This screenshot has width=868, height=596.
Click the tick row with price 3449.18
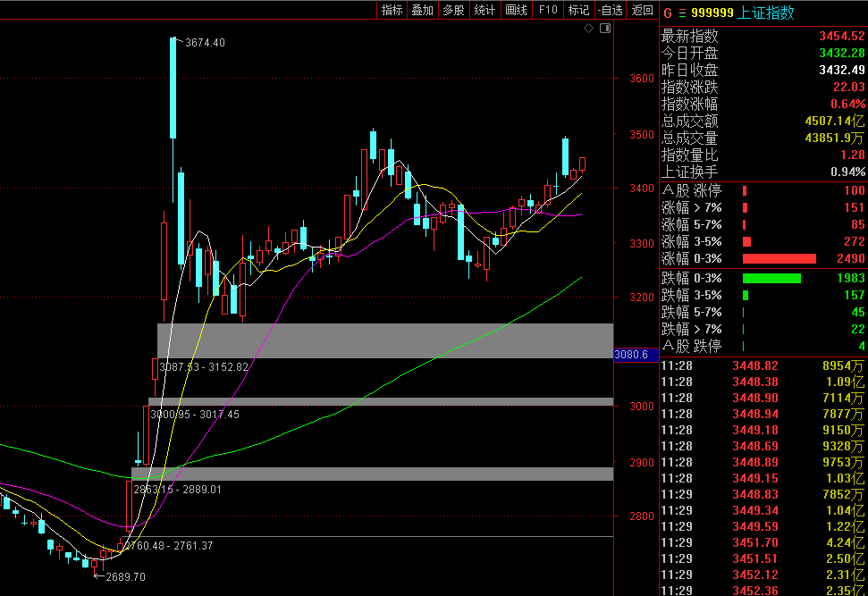(763, 430)
